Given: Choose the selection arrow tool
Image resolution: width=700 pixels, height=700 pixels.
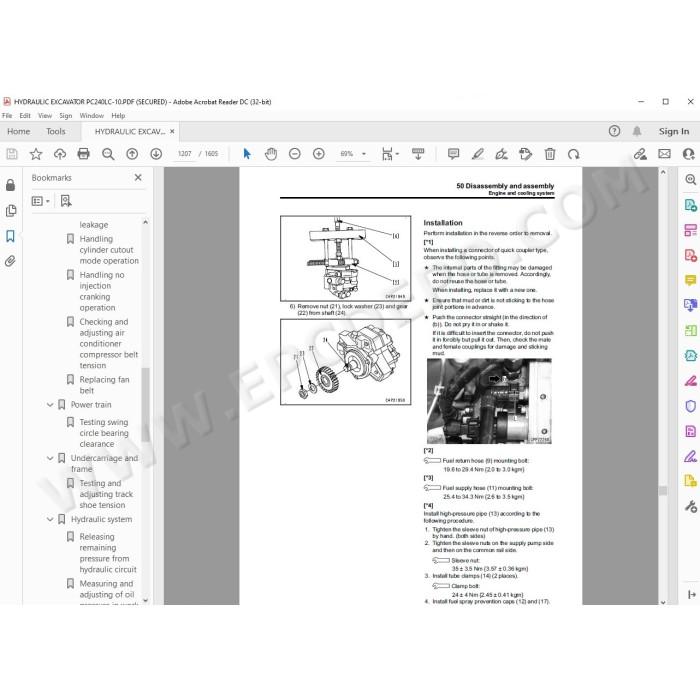Looking at the screenshot, I should (247, 154).
